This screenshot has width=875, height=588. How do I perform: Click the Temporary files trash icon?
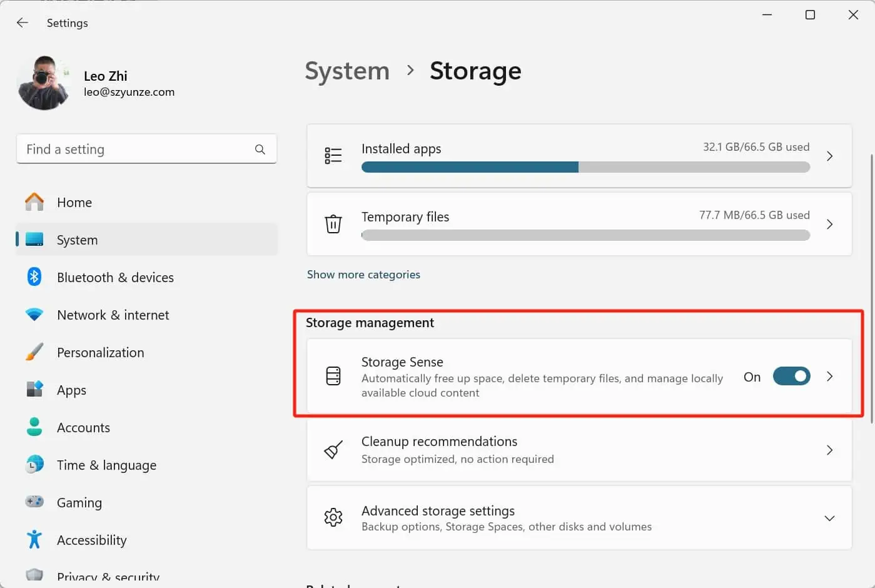[x=333, y=224]
